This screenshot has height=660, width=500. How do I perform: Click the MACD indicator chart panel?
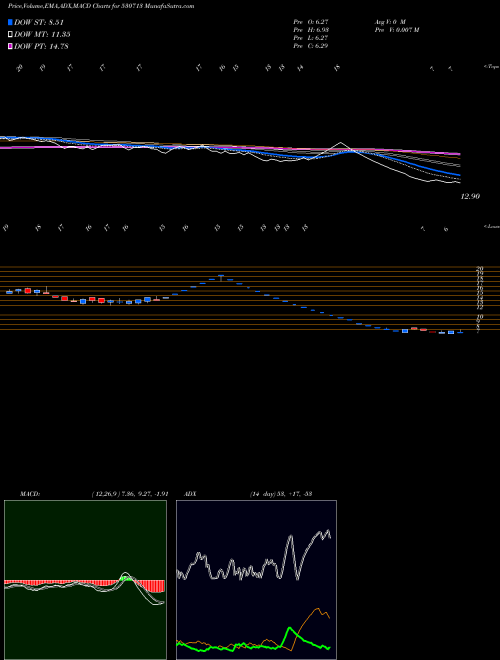coord(85,580)
